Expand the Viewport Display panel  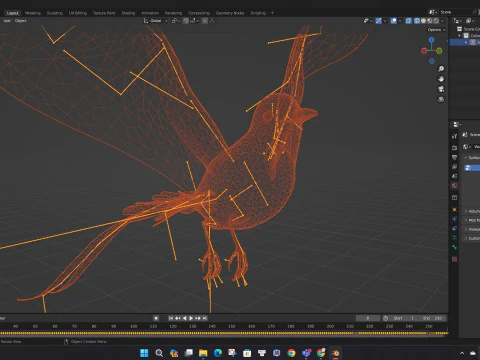(472, 229)
